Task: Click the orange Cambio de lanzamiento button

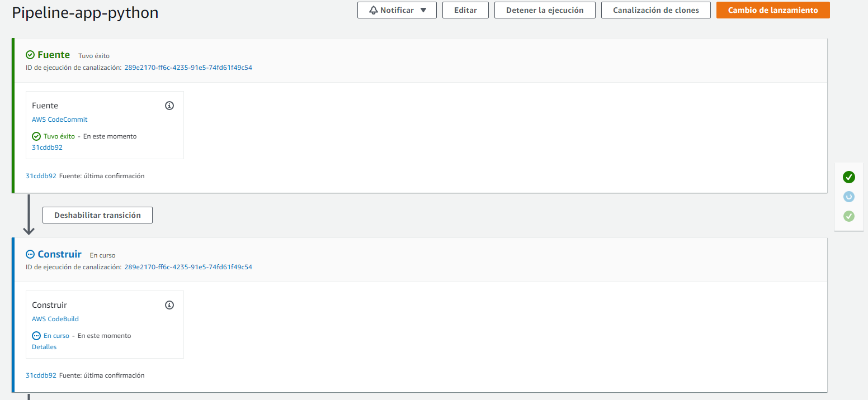Action: coord(772,10)
